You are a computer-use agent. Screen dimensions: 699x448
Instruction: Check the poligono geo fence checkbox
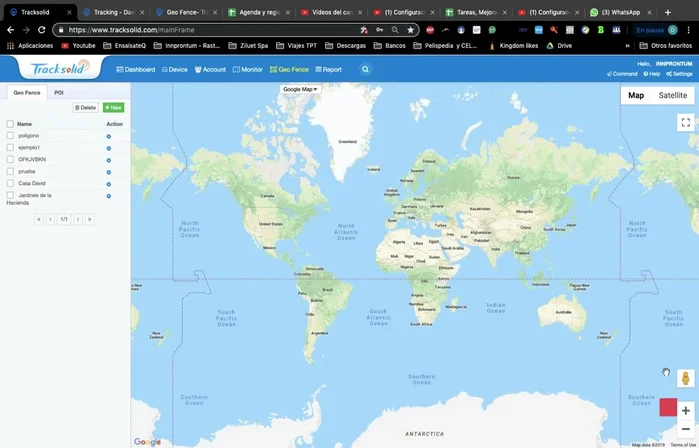pos(10,135)
